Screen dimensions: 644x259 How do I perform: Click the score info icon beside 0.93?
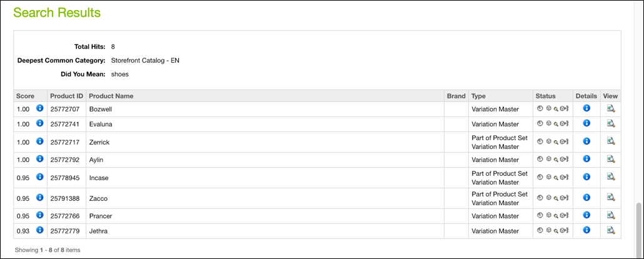[x=40, y=230]
